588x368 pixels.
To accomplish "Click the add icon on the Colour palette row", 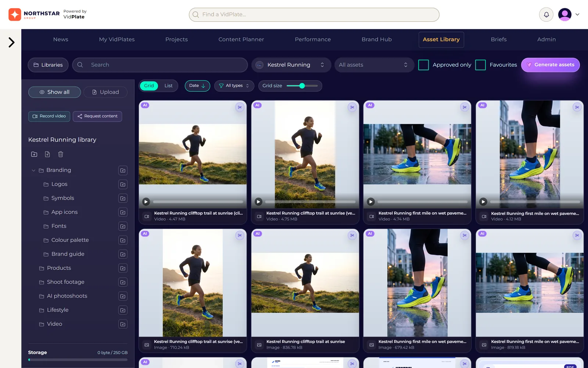I will pos(123,240).
